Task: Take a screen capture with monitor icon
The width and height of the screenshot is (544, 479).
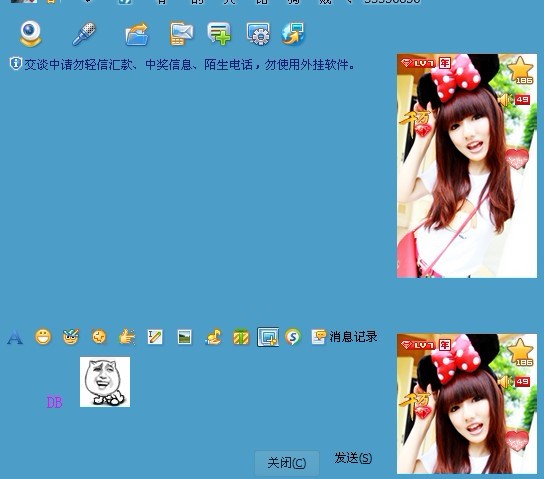Action: pos(268,337)
